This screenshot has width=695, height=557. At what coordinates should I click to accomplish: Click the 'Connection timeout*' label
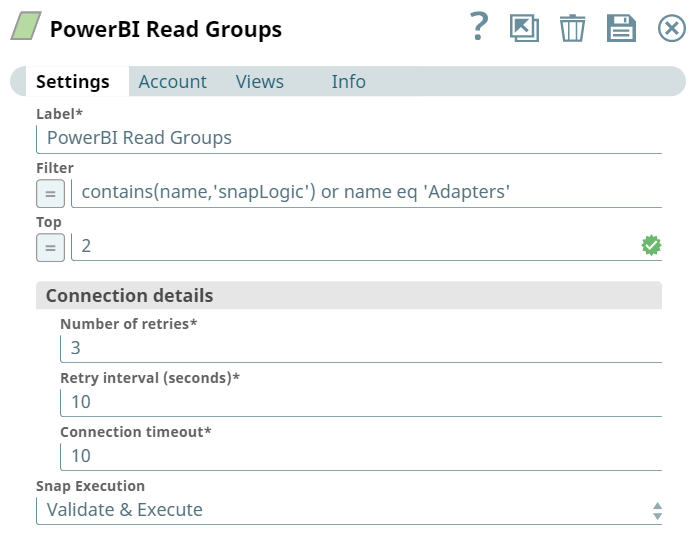(x=136, y=432)
